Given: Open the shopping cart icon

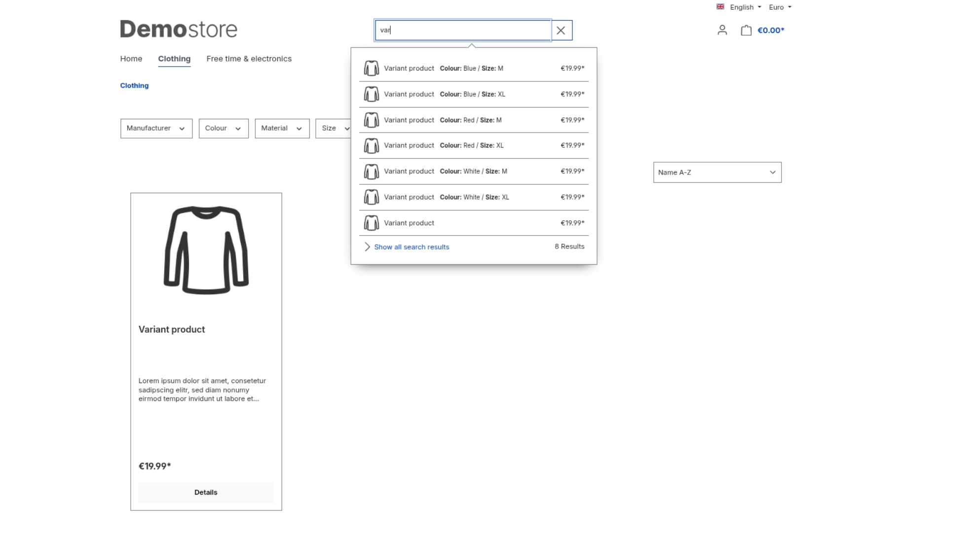Looking at the screenshot, I should tap(746, 30).
